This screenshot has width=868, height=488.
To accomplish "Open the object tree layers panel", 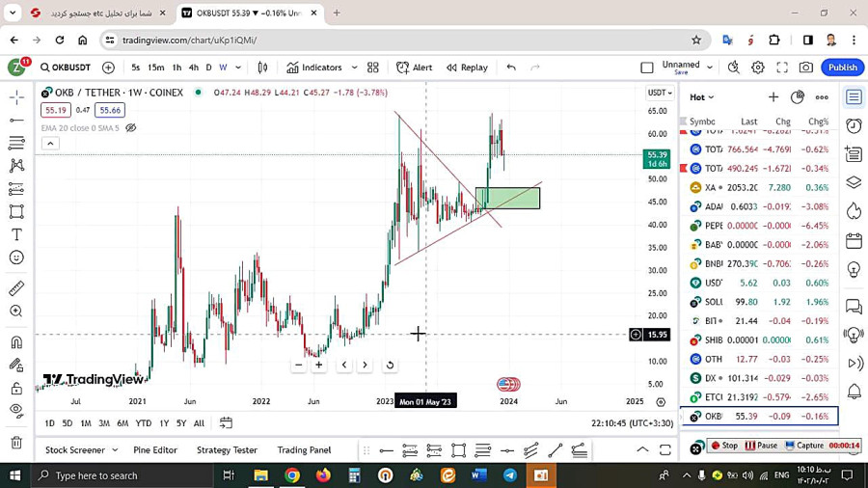I will pyautogui.click(x=854, y=182).
